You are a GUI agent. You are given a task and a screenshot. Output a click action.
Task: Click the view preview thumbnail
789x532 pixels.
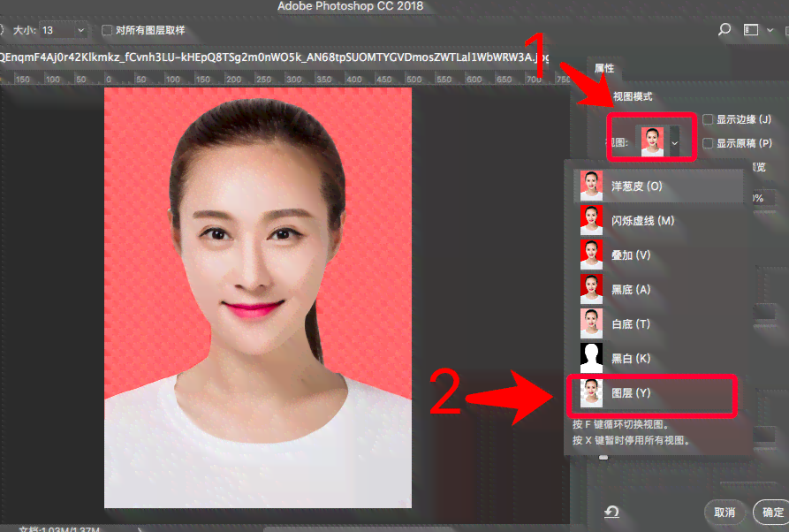652,141
